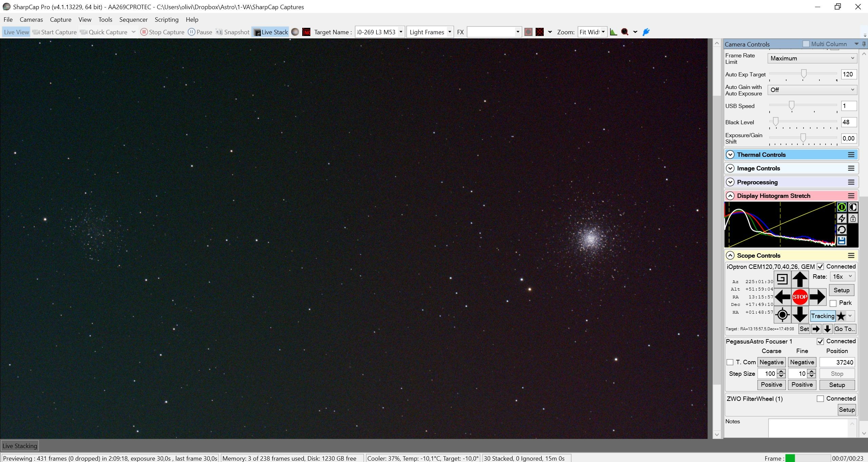Click the Stop Capture button
Viewport: 868px width, 462px height.
tap(162, 32)
